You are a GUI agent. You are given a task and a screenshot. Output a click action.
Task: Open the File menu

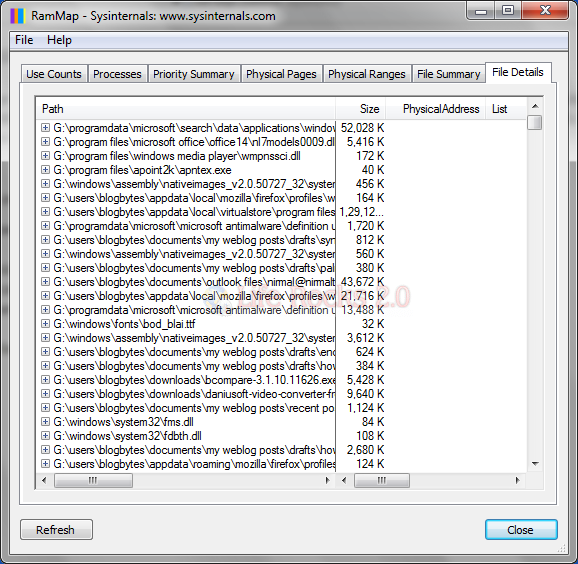click(24, 40)
